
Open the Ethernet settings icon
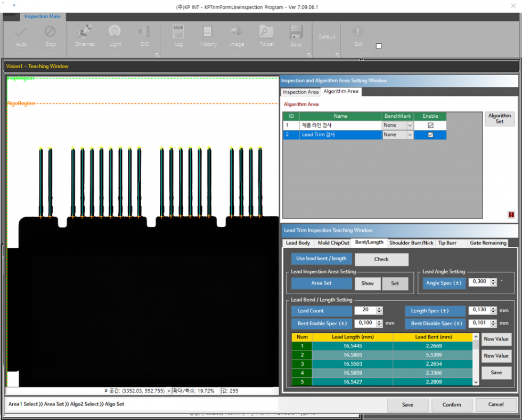85,32
